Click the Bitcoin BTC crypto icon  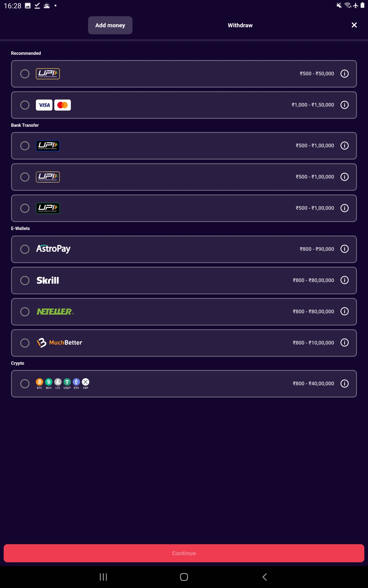pyautogui.click(x=39, y=382)
